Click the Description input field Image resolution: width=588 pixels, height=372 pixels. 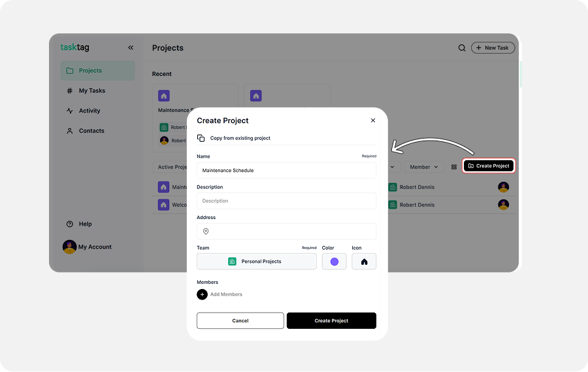pyautogui.click(x=286, y=201)
